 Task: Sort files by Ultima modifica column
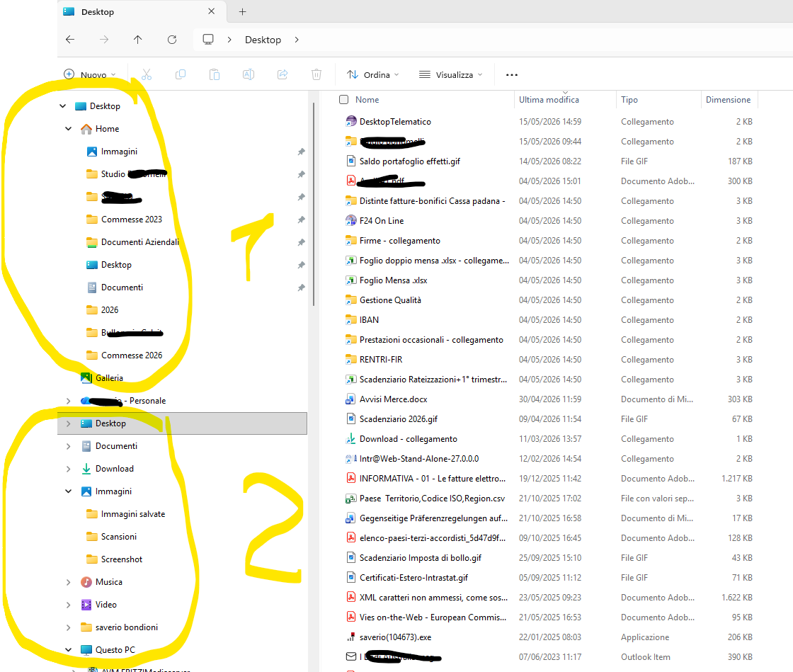[x=549, y=100]
